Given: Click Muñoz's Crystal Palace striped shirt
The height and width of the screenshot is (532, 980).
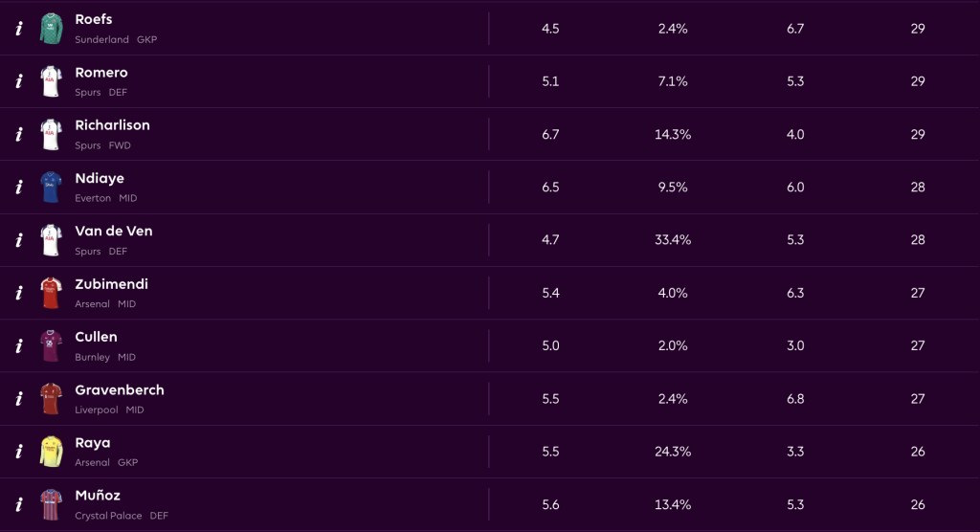Looking at the screenshot, I should (51, 505).
